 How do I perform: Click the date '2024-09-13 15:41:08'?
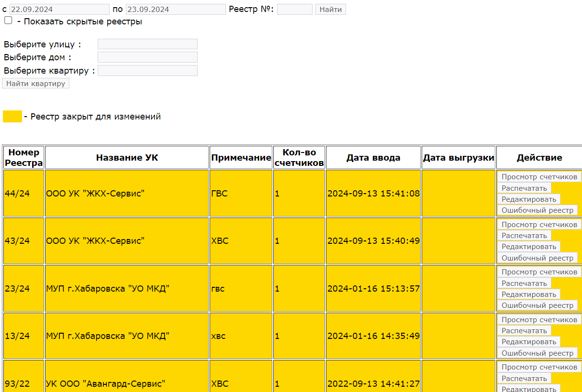(373, 193)
